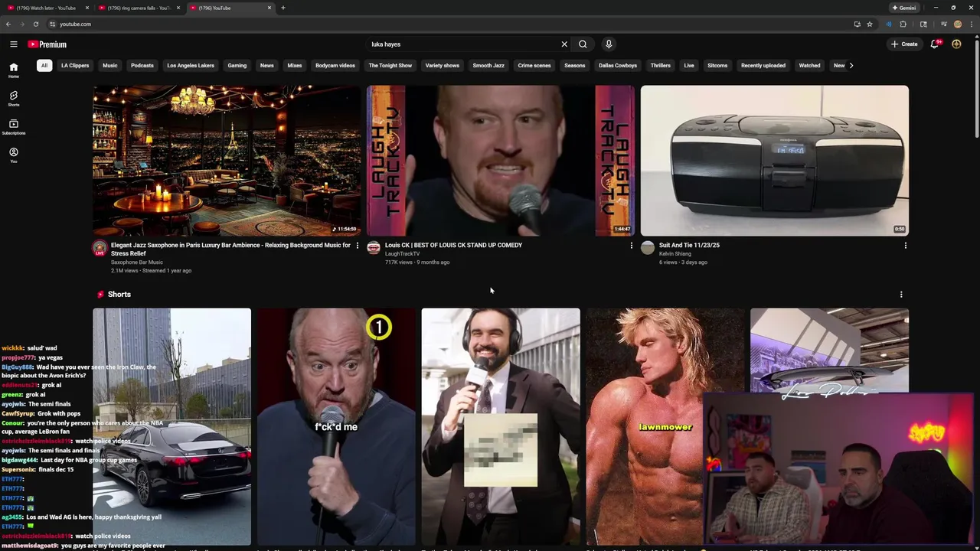Open the install app icon in address bar
The width and height of the screenshot is (980, 551).
coord(857,24)
